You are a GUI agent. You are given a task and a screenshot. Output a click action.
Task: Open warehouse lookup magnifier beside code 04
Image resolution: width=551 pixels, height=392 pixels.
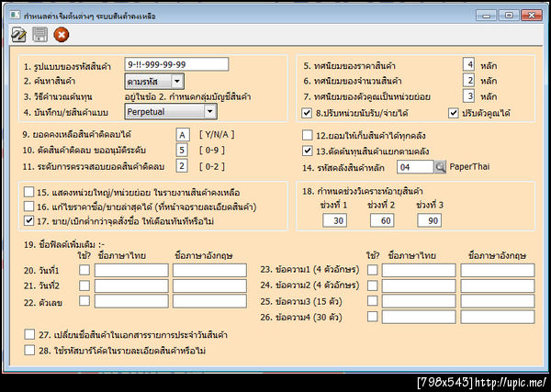coord(440,167)
